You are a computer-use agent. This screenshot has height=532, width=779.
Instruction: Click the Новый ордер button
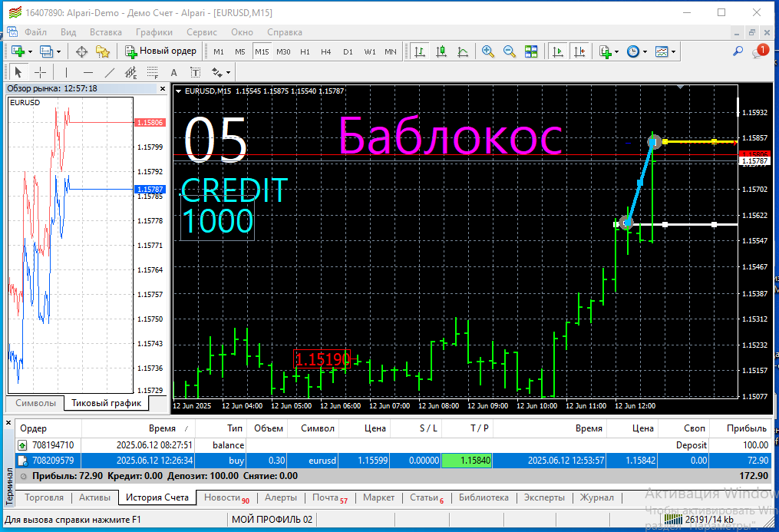point(160,51)
